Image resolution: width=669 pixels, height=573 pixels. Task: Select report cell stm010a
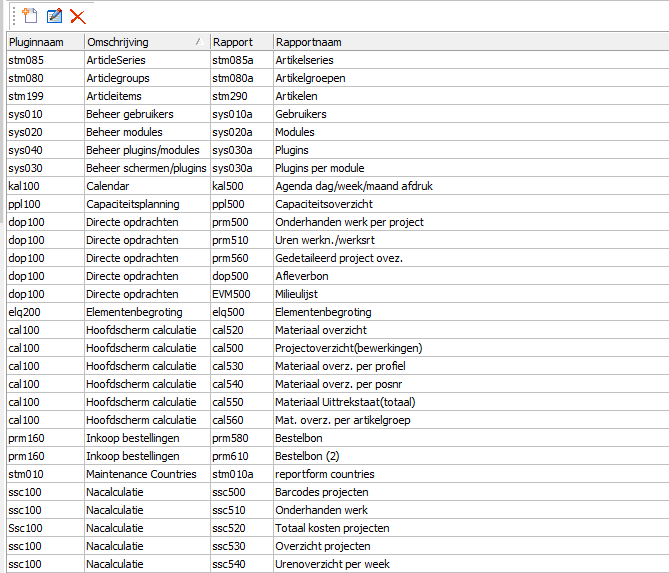click(x=241, y=474)
